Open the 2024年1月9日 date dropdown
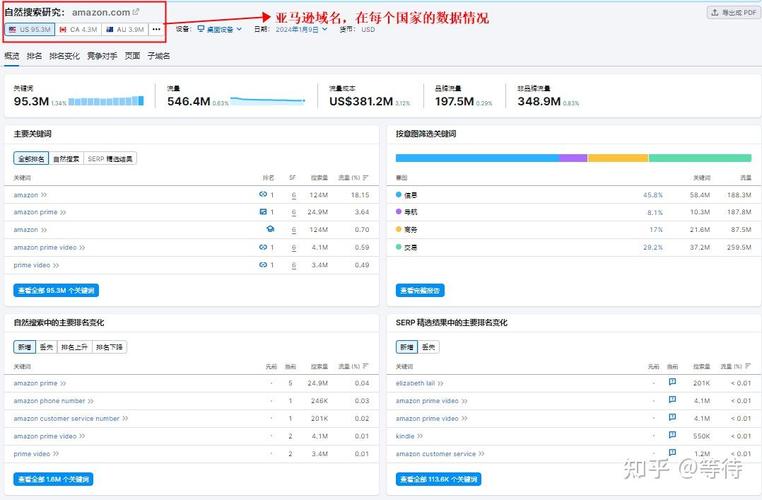The width and height of the screenshot is (762, 500). pos(301,30)
